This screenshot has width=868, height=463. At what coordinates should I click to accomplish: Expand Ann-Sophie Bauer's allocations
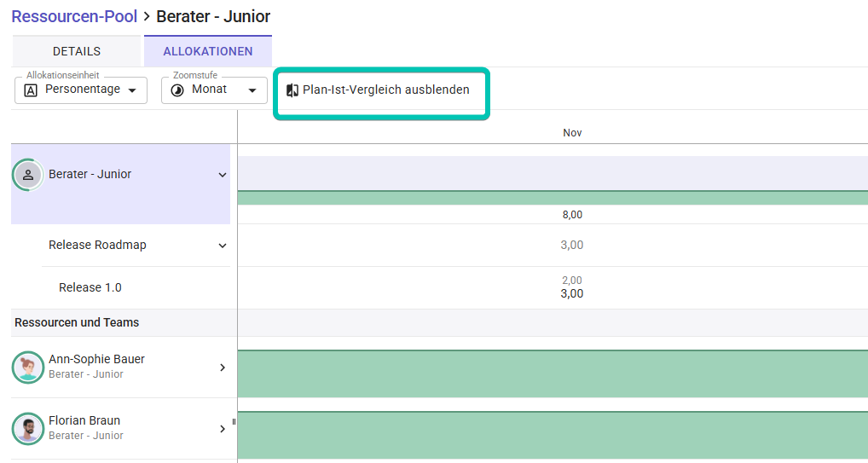click(223, 368)
